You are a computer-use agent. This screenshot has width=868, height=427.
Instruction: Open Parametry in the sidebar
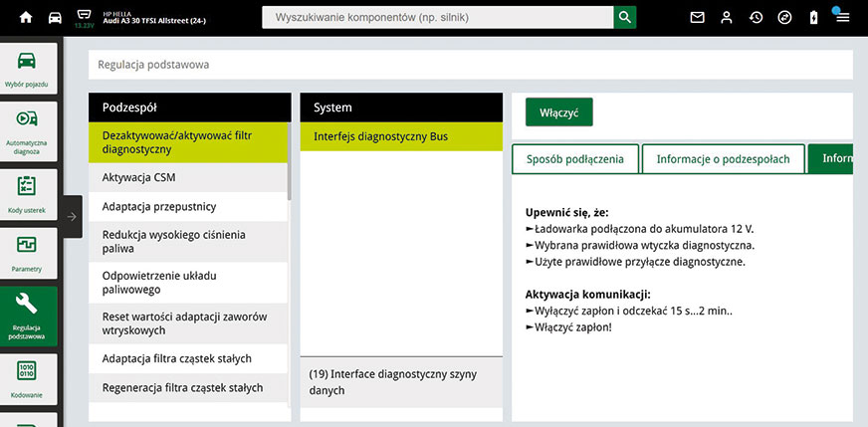pos(28,254)
